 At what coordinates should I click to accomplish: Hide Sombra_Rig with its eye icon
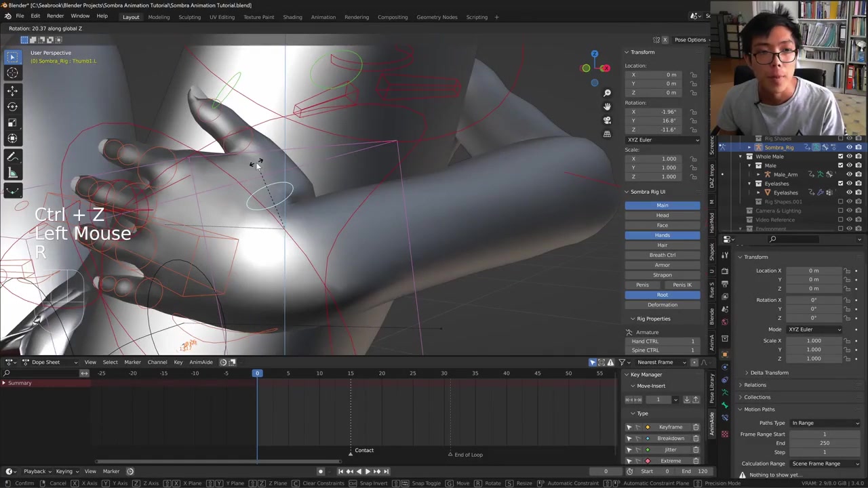[x=849, y=147]
